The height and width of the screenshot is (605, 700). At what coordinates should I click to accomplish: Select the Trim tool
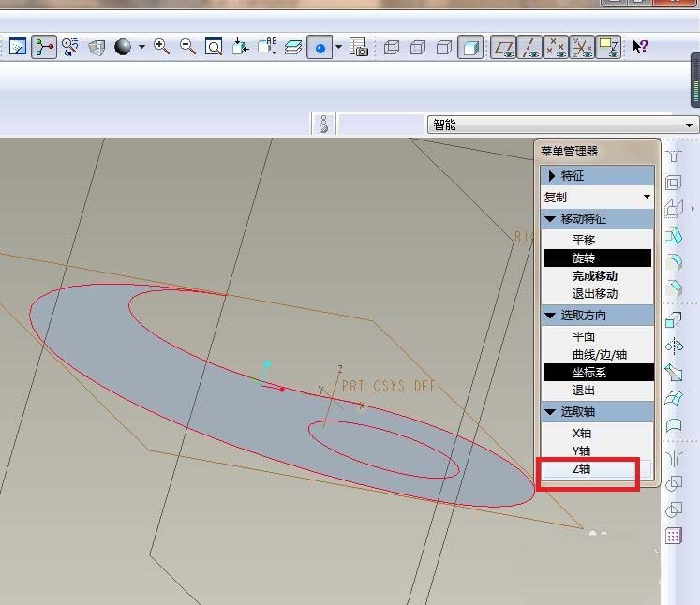point(674,509)
